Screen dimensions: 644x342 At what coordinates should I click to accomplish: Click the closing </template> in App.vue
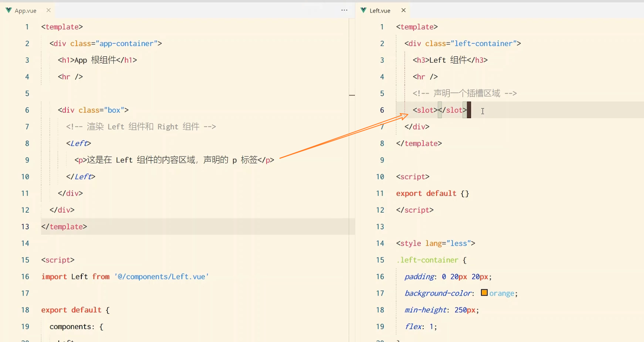point(64,227)
